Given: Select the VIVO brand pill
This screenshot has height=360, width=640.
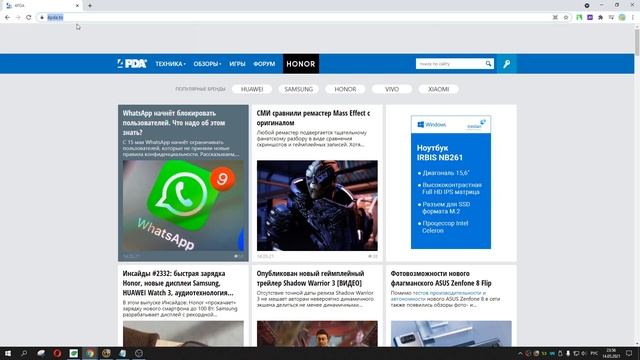Looking at the screenshot, I should (392, 89).
